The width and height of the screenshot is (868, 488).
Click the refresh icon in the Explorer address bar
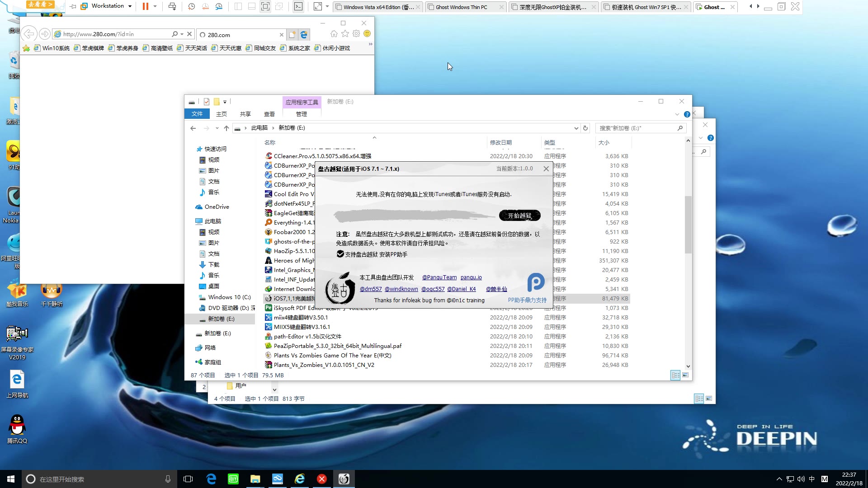pos(585,128)
